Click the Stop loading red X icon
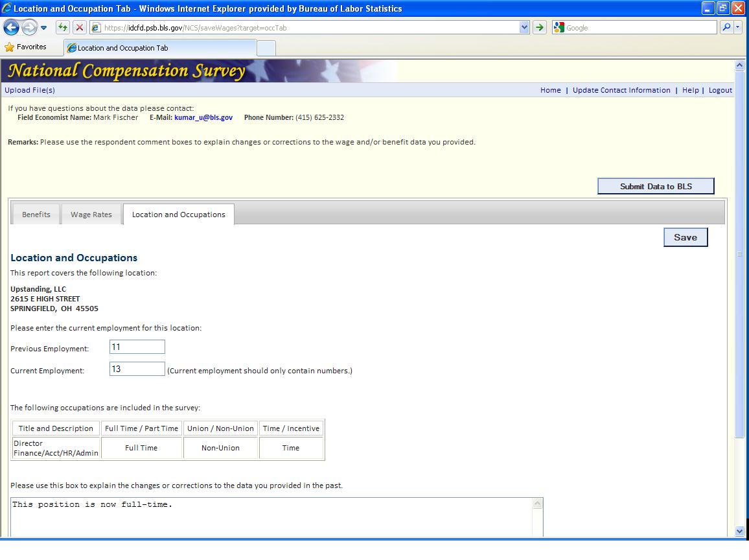Image resolution: width=749 pixels, height=560 pixels. (x=79, y=27)
